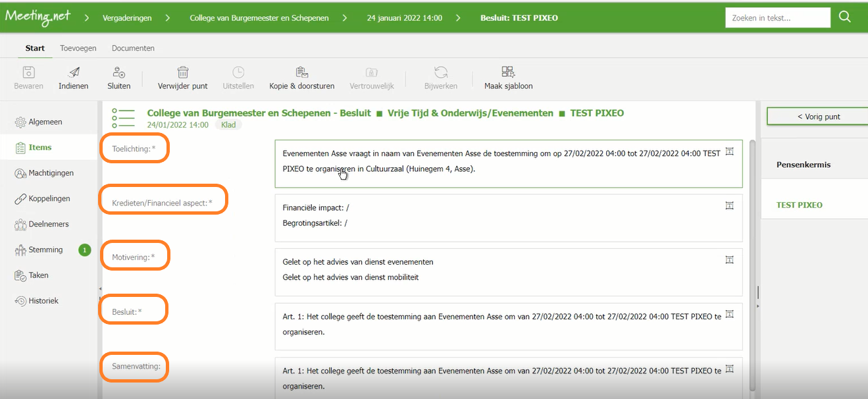Expand the Toelichting text field icon
The image size is (868, 399).
[x=729, y=151]
